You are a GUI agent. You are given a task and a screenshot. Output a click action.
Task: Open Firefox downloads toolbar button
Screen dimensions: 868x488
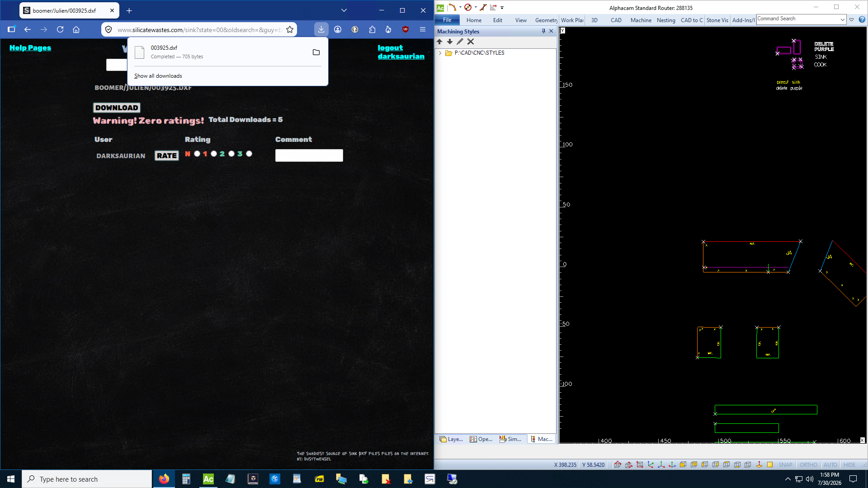pos(321,29)
